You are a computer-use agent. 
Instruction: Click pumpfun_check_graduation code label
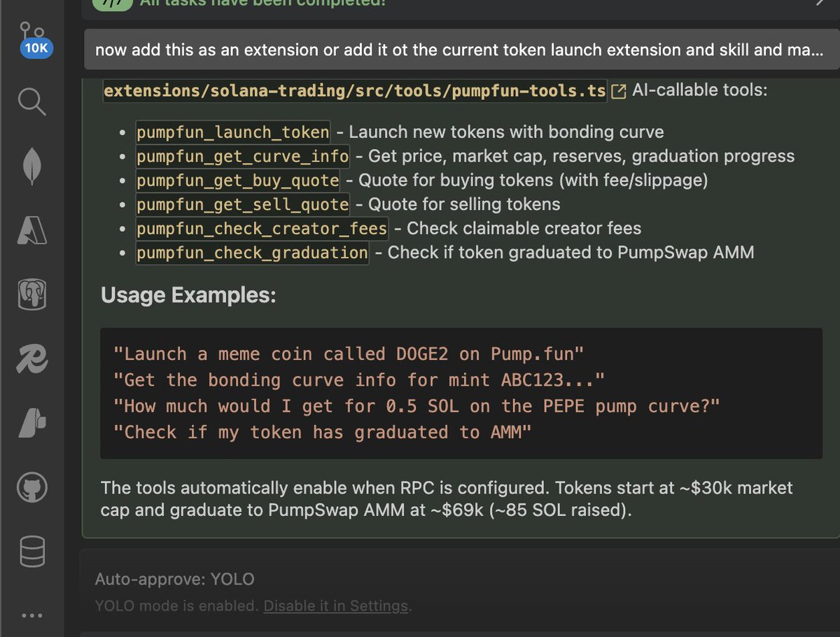coord(252,253)
